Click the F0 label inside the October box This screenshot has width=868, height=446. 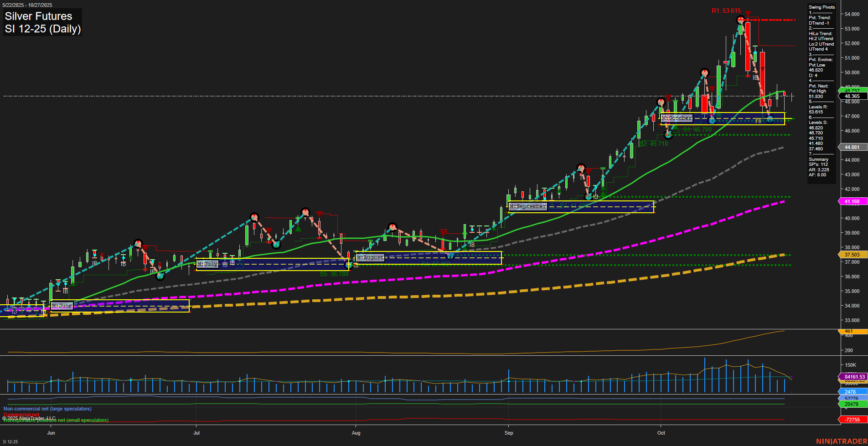(758, 122)
